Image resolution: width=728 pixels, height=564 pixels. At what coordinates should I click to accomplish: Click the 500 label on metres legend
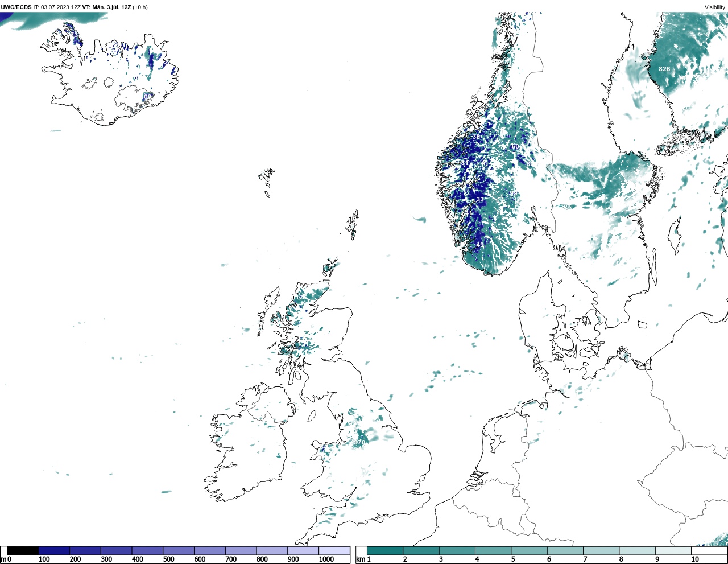169,559
